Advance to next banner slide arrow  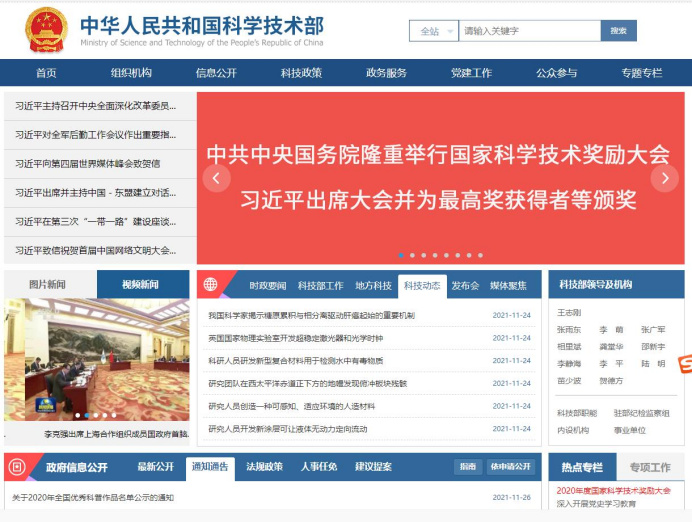664,178
